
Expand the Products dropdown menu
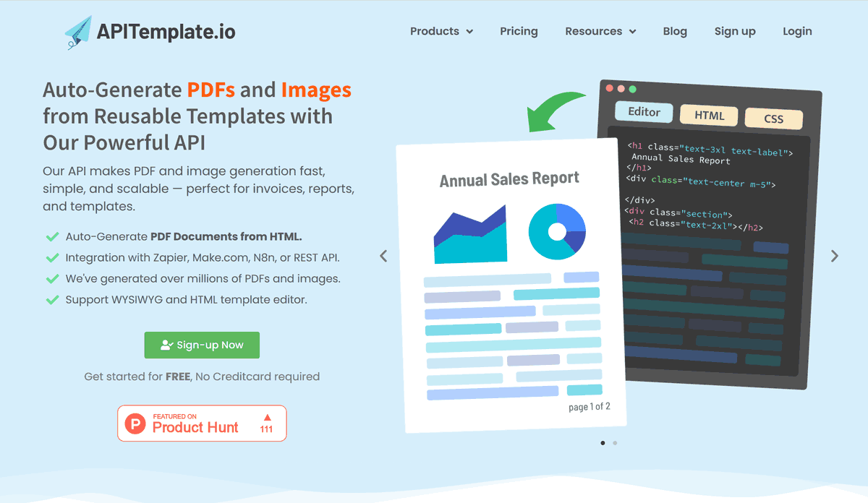click(441, 32)
